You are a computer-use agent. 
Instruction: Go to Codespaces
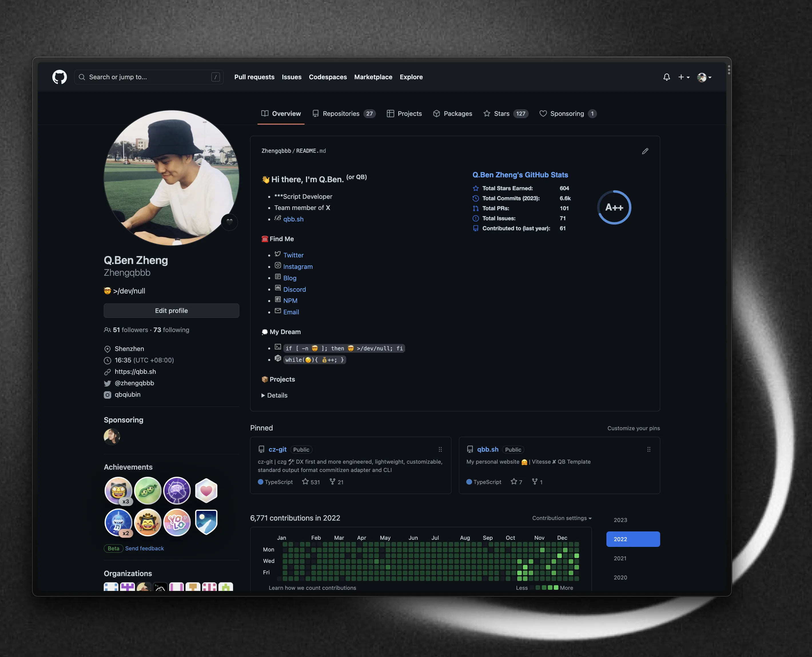(328, 77)
